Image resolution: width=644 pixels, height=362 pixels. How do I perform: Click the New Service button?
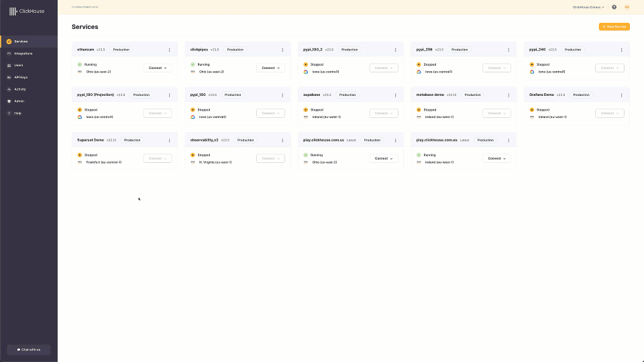(x=614, y=27)
